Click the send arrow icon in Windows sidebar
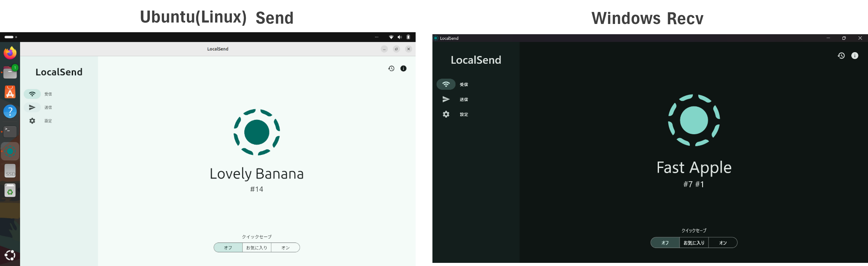The height and width of the screenshot is (266, 868). pos(446,99)
